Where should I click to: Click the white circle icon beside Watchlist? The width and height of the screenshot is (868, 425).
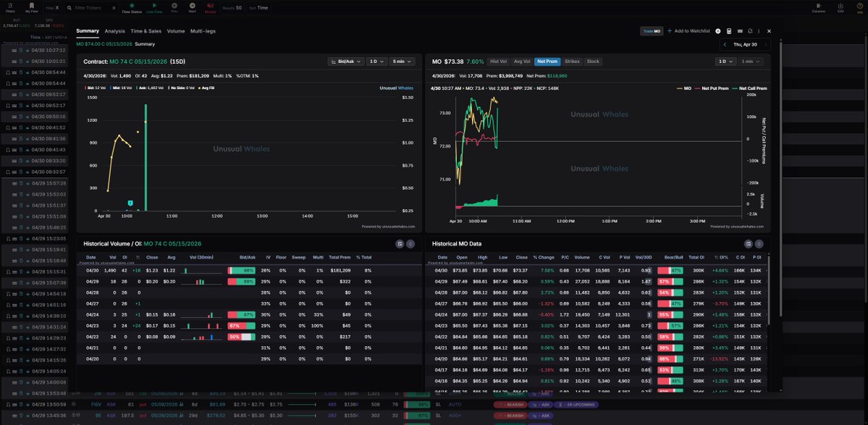[718, 31]
